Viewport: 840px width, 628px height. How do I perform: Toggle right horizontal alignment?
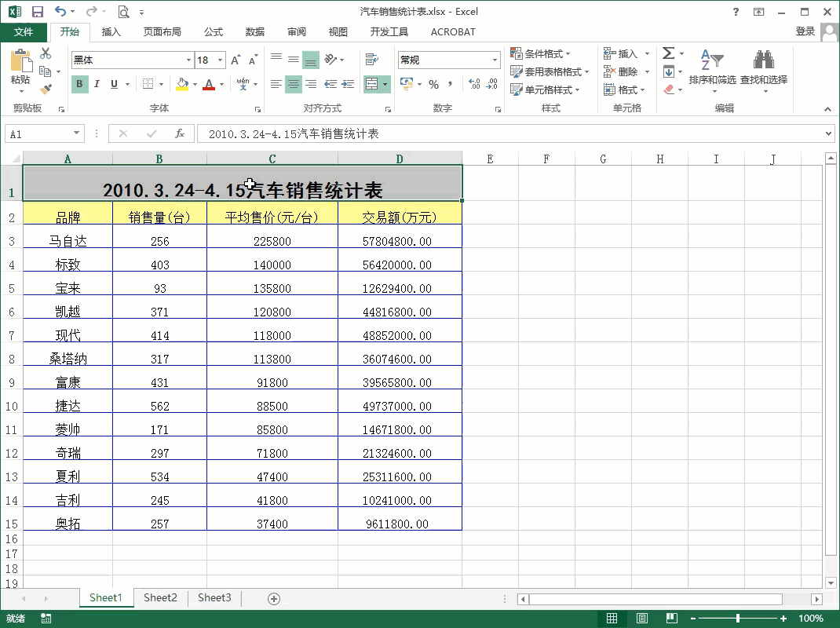tap(311, 83)
